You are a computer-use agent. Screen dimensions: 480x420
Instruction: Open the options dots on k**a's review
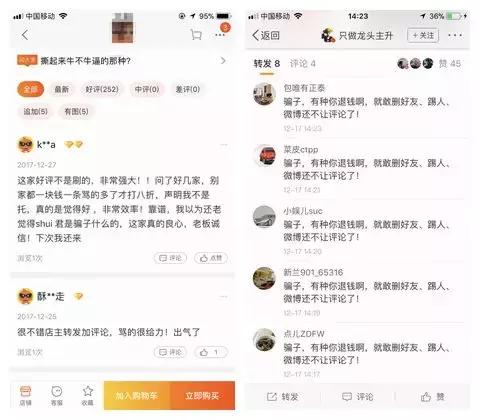tap(224, 145)
